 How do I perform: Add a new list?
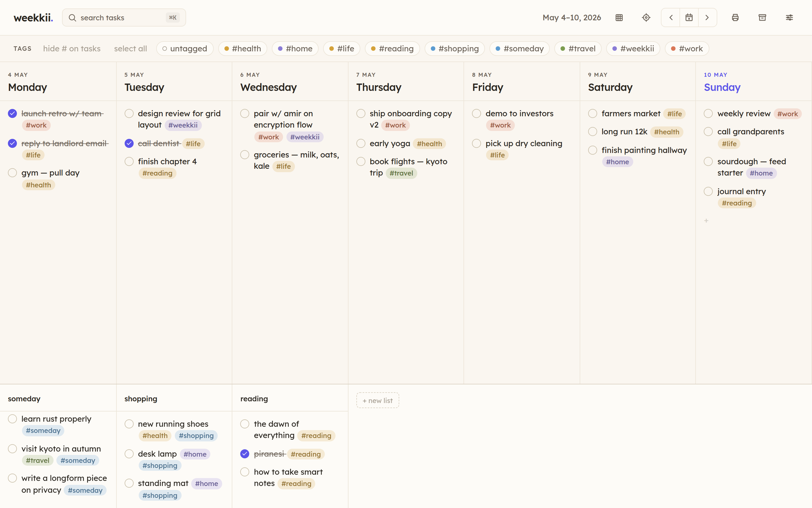click(378, 400)
